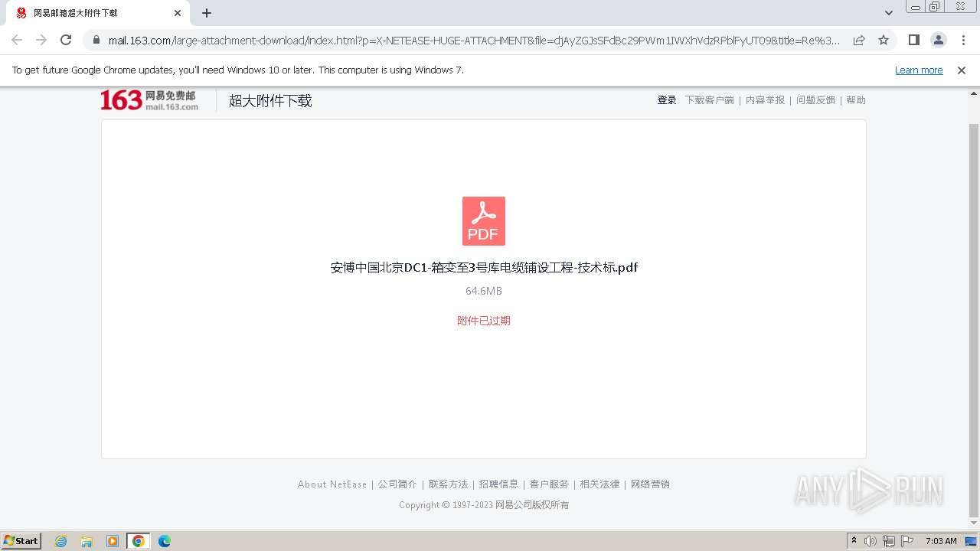
Task: Click the address bar URL
Action: pos(474,41)
